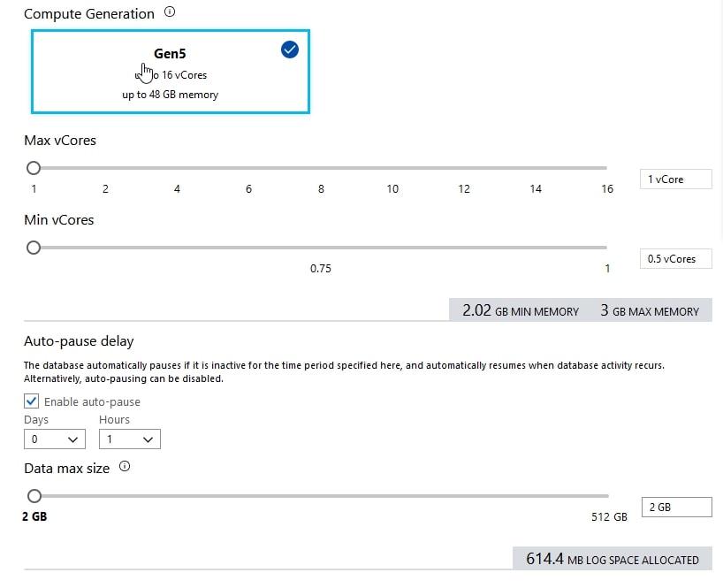Set Max vCores slider to the 4 mark
Screen dimensions: 723x588
tap(177, 167)
